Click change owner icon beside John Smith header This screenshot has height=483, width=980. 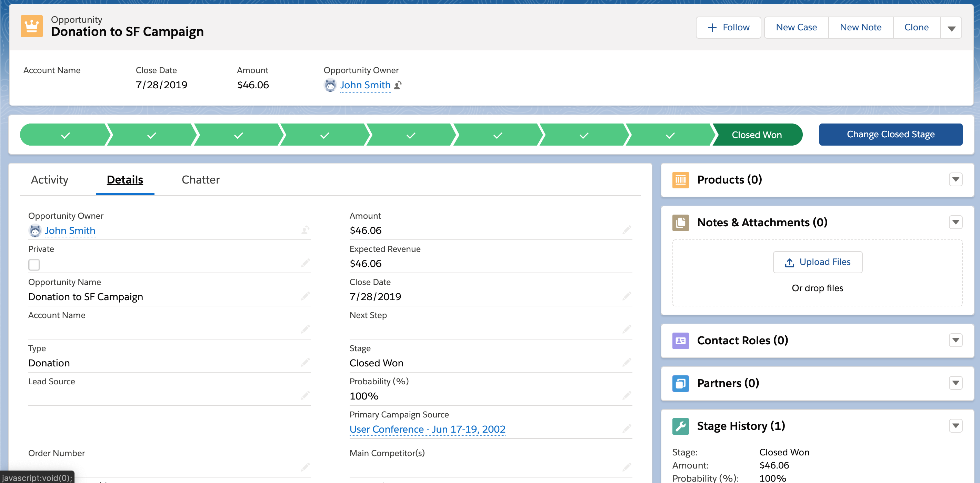[398, 85]
